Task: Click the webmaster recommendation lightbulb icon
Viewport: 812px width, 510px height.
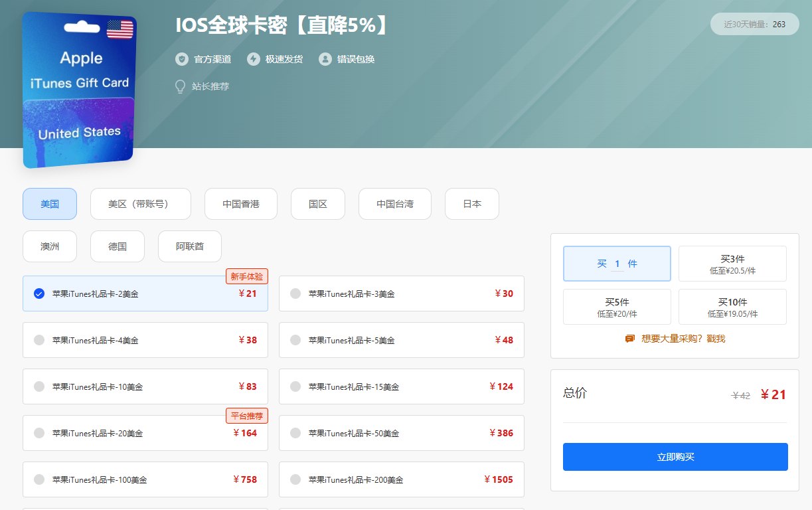Action: click(x=180, y=86)
